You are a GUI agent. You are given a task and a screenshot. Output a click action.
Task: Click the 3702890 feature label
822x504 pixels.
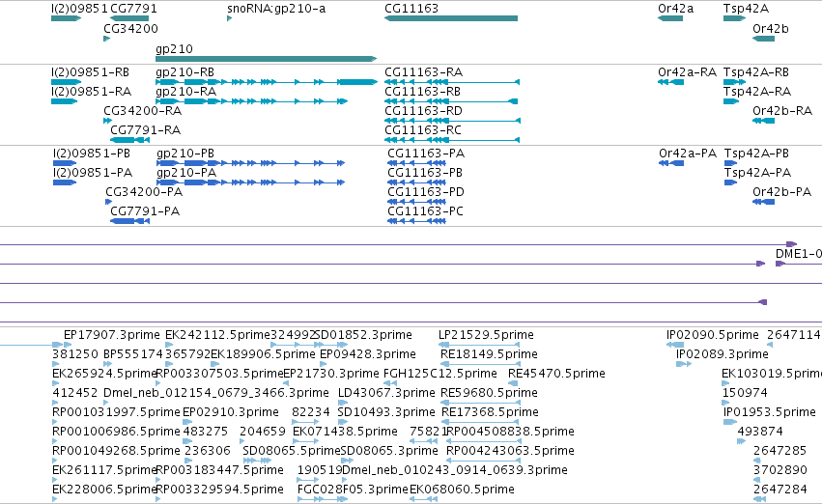(780, 470)
